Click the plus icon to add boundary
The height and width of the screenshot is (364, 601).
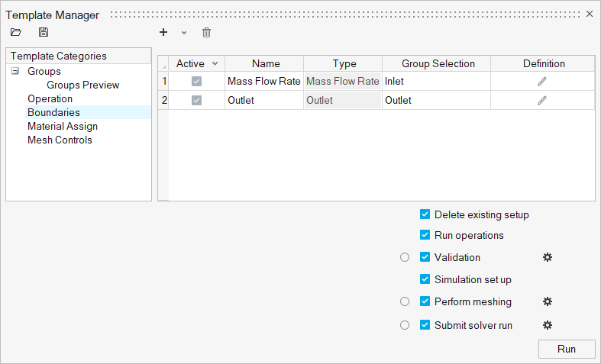[163, 32]
